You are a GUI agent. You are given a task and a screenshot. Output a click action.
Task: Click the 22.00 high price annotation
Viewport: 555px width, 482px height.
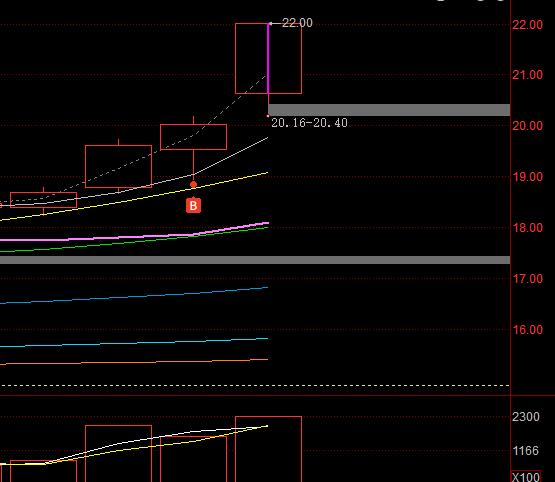[x=297, y=23]
